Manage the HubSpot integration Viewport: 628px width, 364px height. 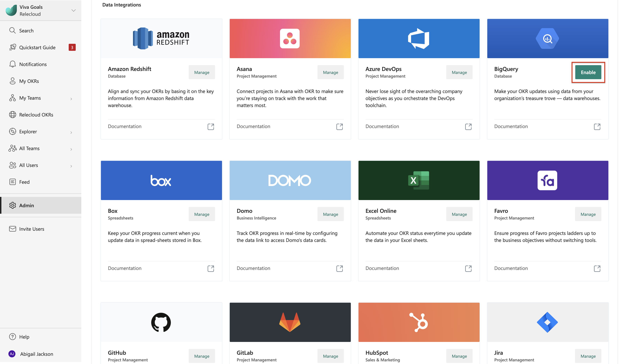pos(460,356)
